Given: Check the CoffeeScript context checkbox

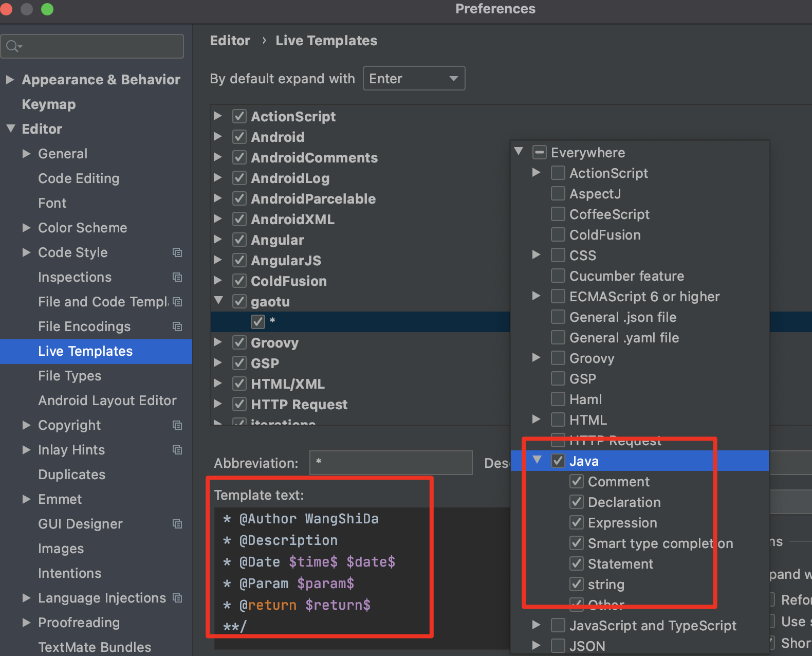Looking at the screenshot, I should coord(558,214).
